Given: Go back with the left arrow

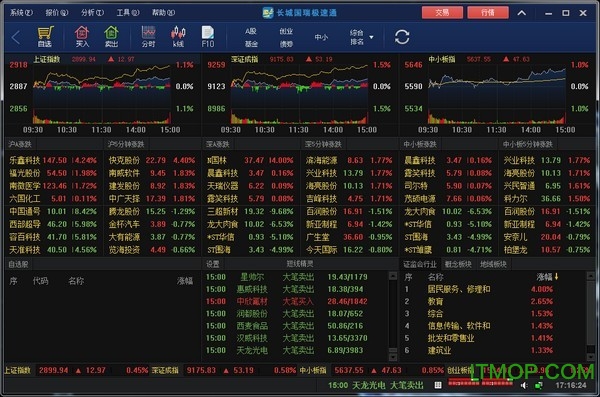Looking at the screenshot, I should click(x=16, y=38).
